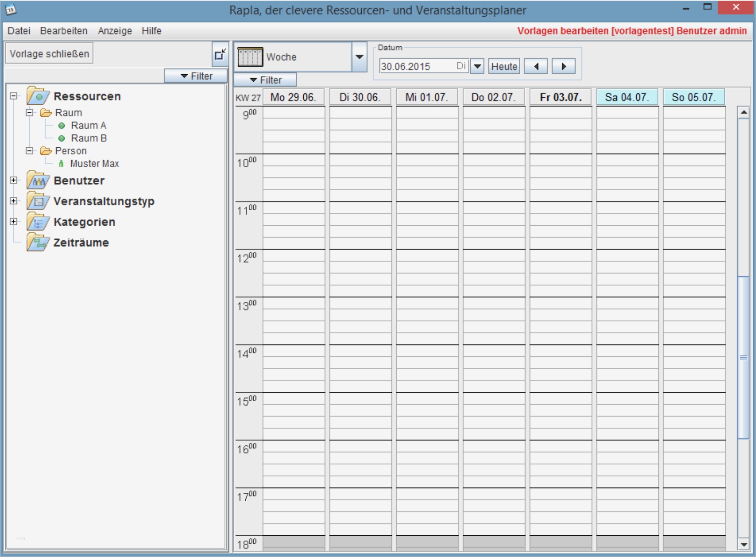Viewport: 756px width, 557px height.
Task: Open the calendar Filter dropdown
Action: pyautogui.click(x=265, y=80)
